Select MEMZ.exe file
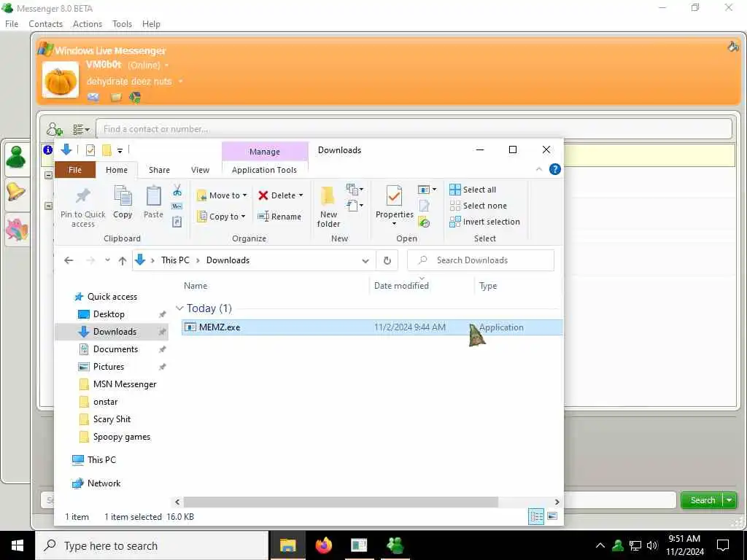The image size is (747, 560). (371, 327)
